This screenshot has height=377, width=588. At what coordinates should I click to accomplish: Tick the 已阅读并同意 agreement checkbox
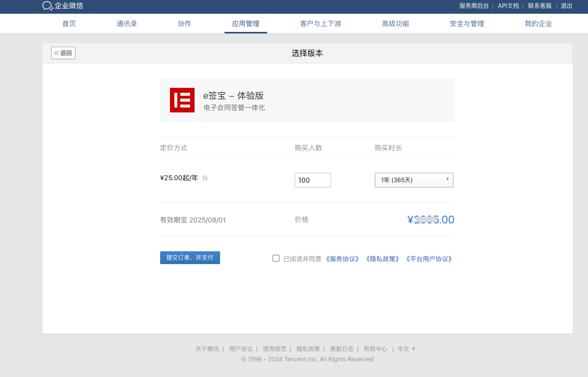tap(276, 258)
